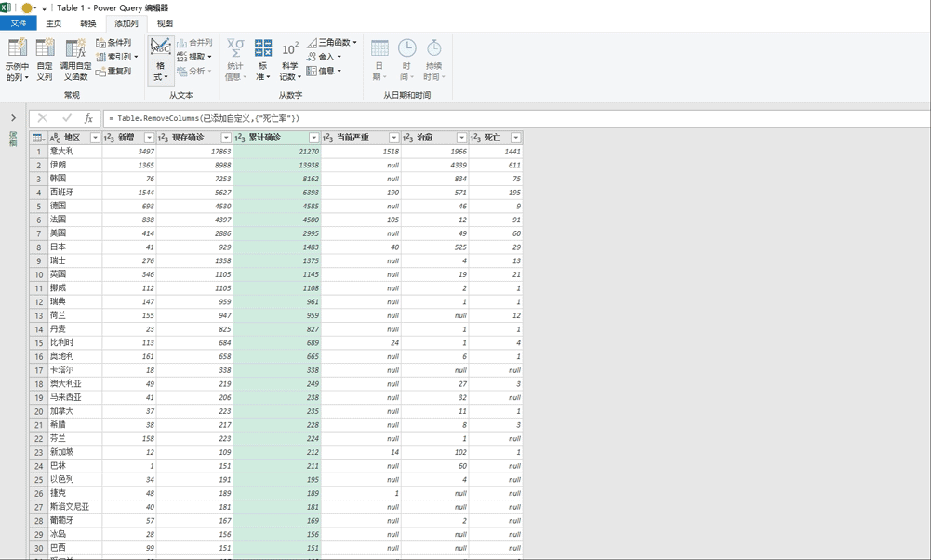Click the smiley feedback icon in title bar
Image resolution: width=931 pixels, height=560 pixels.
tap(27, 7)
